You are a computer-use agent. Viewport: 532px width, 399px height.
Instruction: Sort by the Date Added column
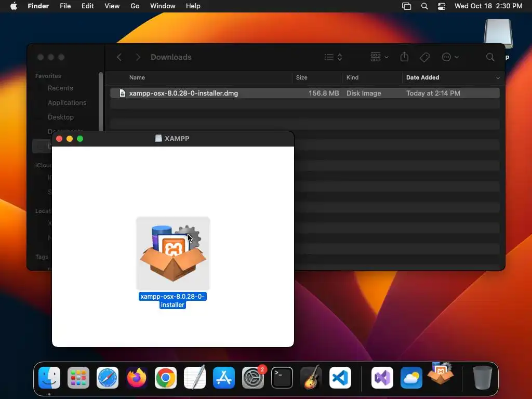click(x=422, y=77)
